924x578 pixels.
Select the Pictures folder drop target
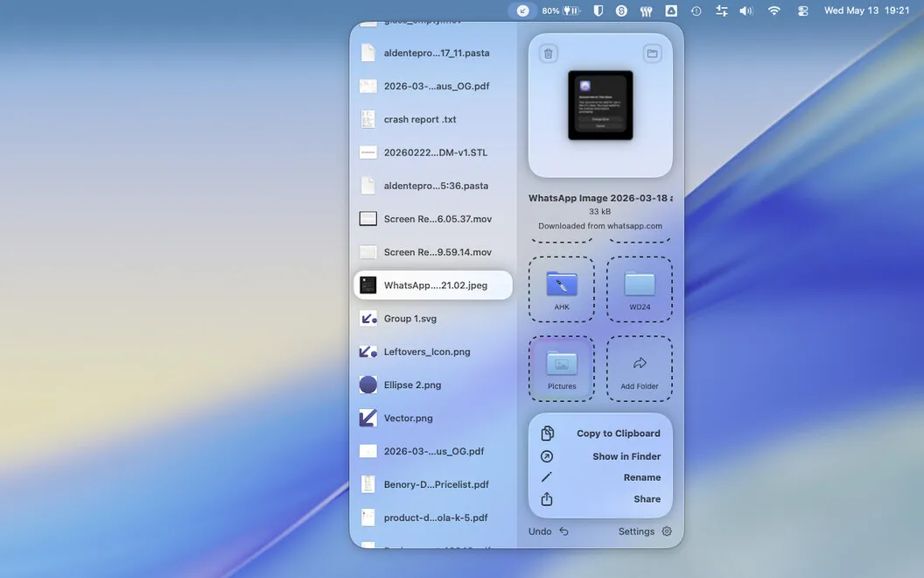point(562,369)
